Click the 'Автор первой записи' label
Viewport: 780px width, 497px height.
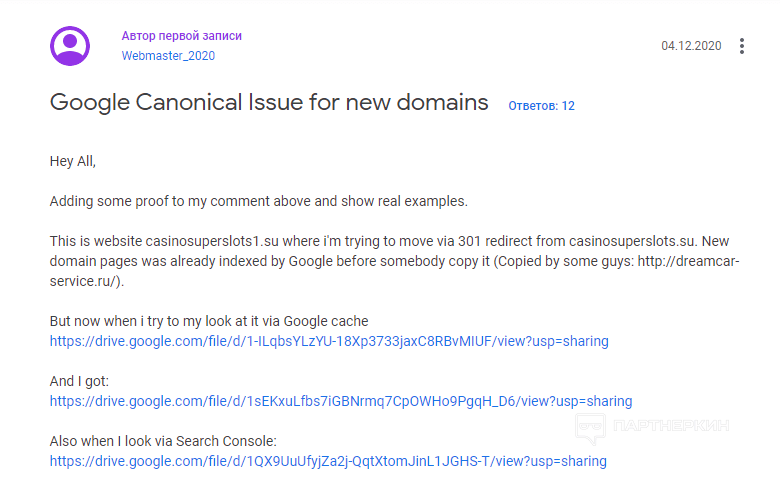(182, 36)
